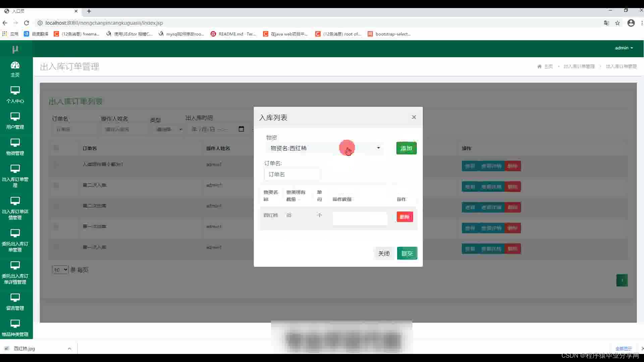Check the first order row checkbox

pyautogui.click(x=56, y=164)
